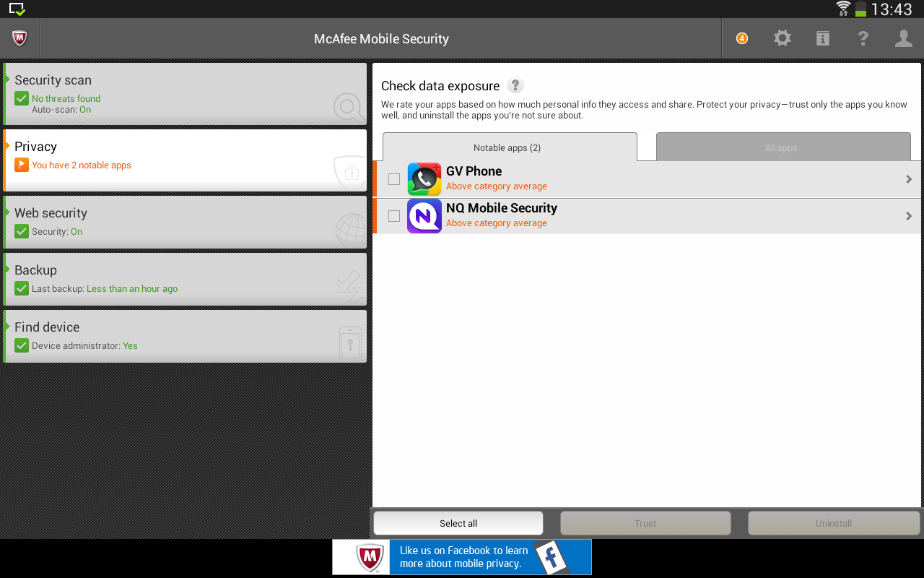Viewport: 924px width, 578px height.
Task: Tap the McAfee logo in the banner
Action: coord(370,558)
